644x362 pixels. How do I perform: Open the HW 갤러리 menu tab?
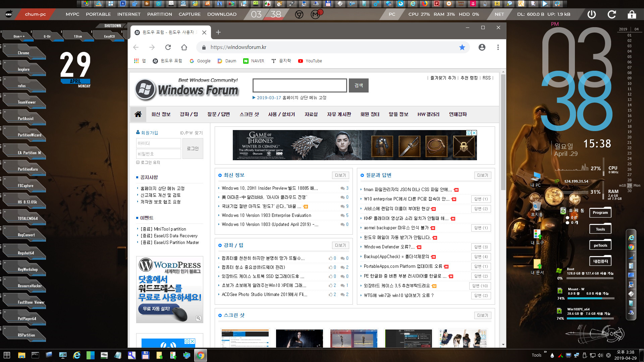coord(428,114)
